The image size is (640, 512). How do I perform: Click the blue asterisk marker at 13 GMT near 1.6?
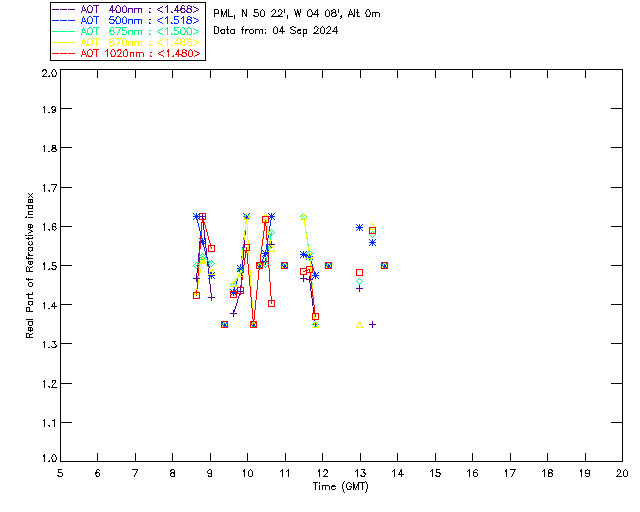pos(359,227)
